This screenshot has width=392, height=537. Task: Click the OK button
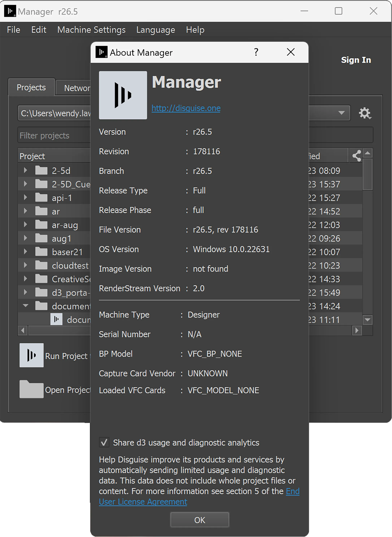[x=199, y=520]
